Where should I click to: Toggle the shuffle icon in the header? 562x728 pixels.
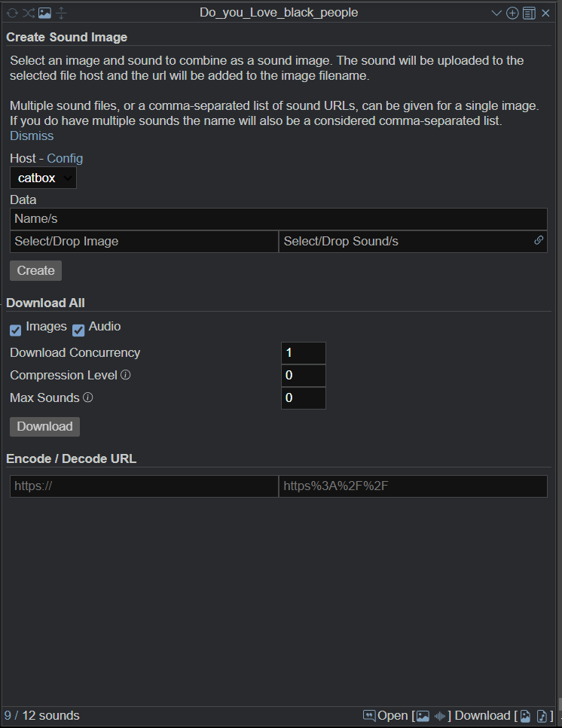click(x=29, y=13)
